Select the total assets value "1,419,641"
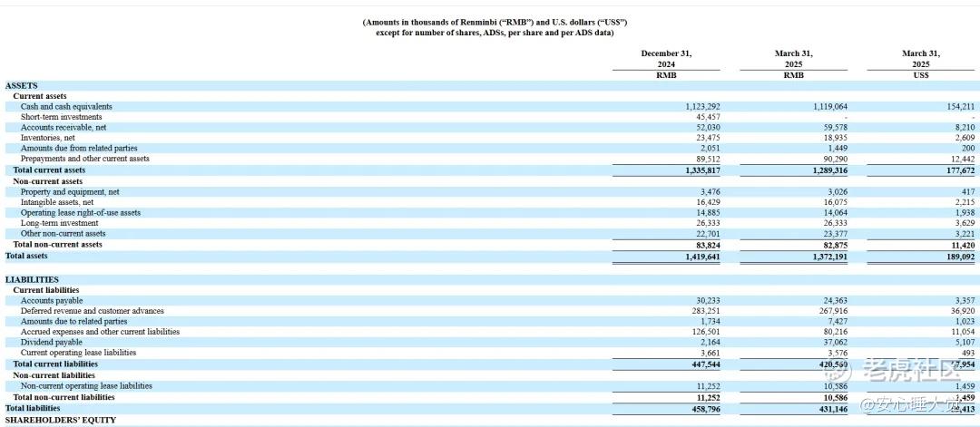Viewport: 980px width, 427px height. [x=702, y=256]
